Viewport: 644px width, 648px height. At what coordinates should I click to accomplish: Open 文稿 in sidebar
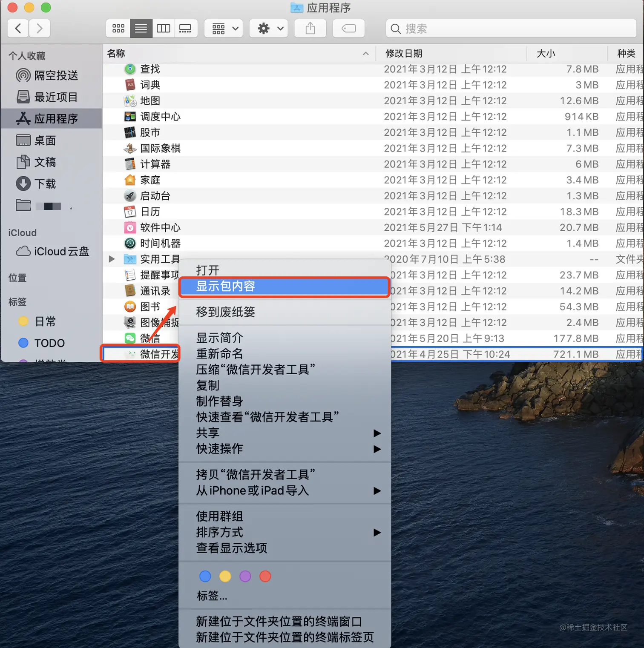51,162
